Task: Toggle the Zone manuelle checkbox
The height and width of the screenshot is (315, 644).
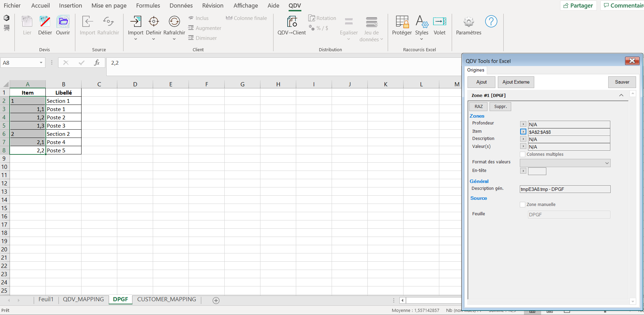Action: (523, 205)
